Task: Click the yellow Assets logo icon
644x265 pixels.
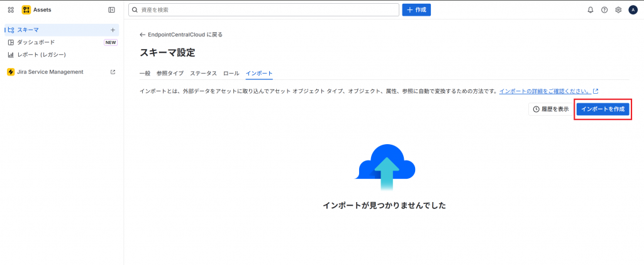Action: [x=26, y=10]
